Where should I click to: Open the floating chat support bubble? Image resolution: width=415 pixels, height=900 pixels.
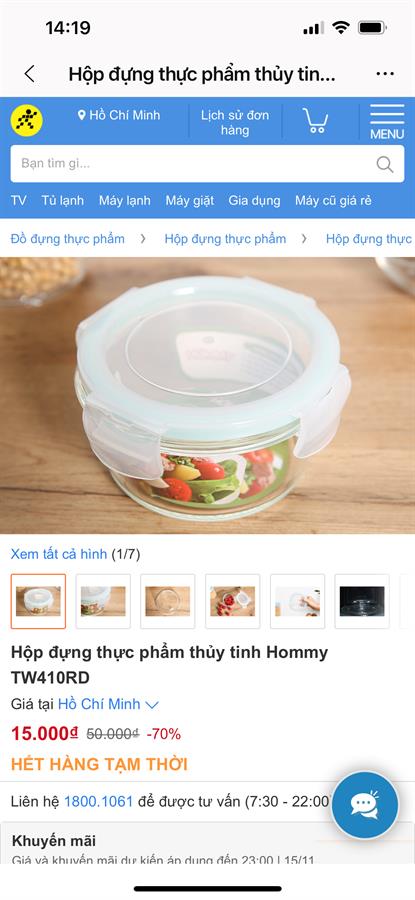364,805
